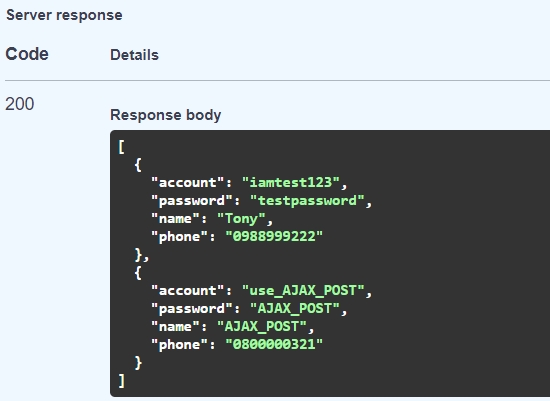Viewport: 550px width, 401px height.
Task: Click the Code column header
Action: pyautogui.click(x=27, y=54)
